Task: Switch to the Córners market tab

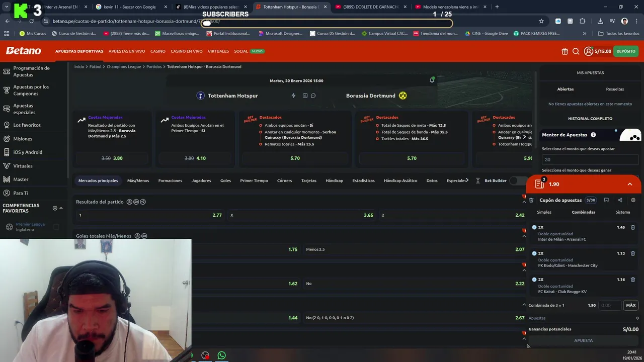Action: [x=284, y=180]
